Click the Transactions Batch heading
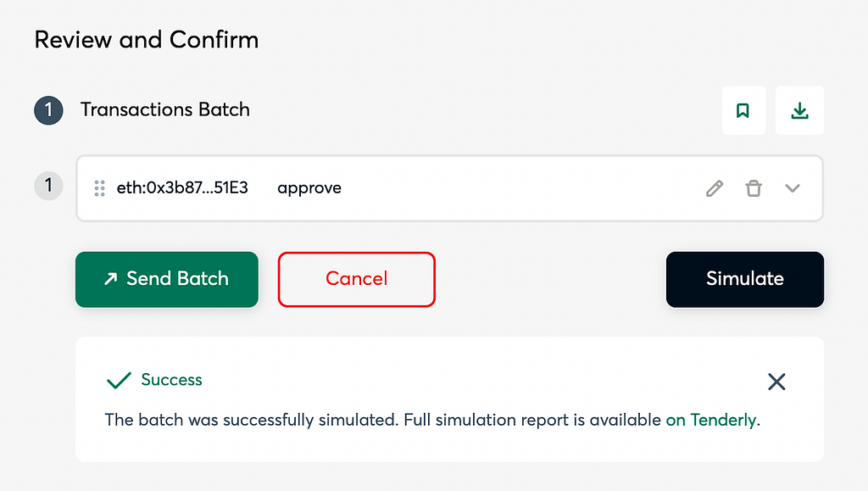This screenshot has width=868, height=491. (x=165, y=109)
